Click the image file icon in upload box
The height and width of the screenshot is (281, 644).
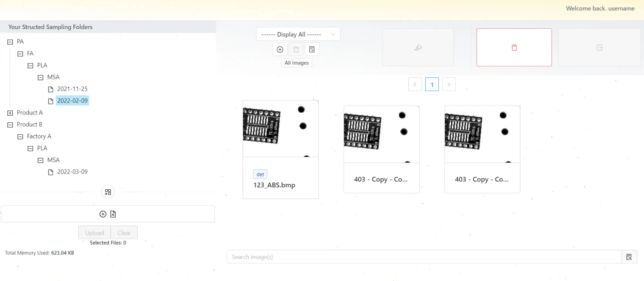[x=113, y=214]
